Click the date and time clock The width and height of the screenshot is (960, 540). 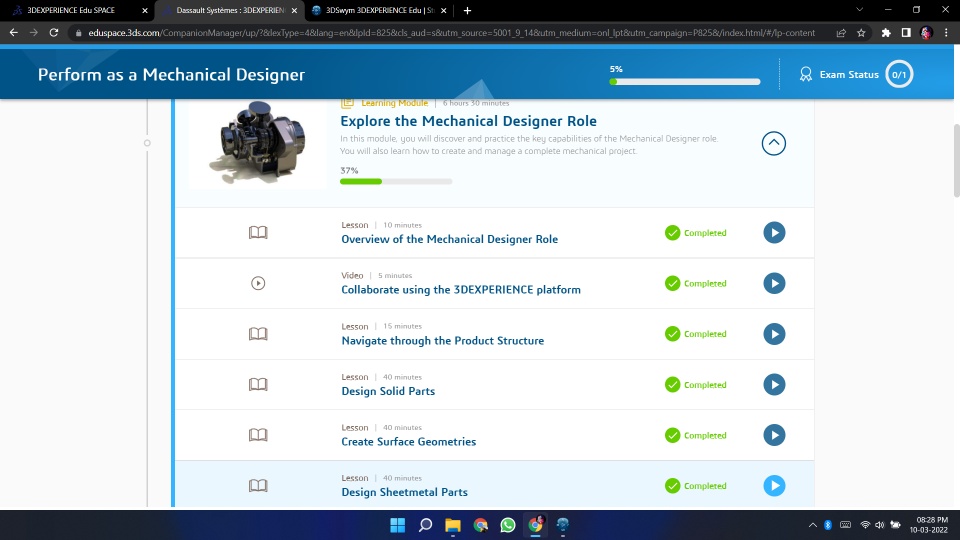tap(929, 525)
